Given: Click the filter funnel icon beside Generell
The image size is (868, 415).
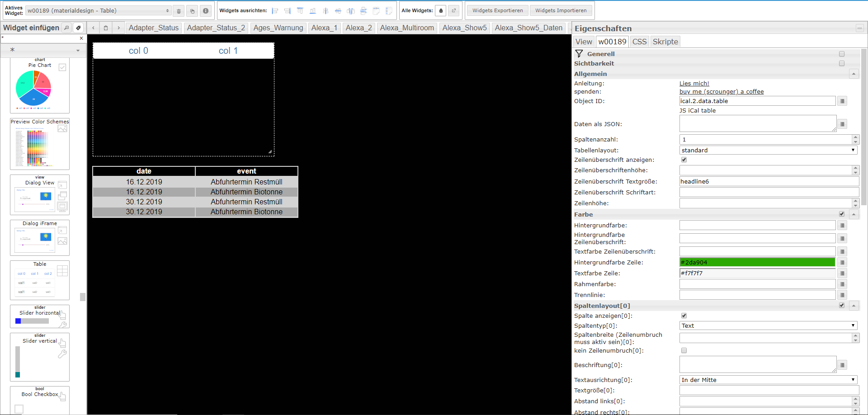Looking at the screenshot, I should [579, 53].
